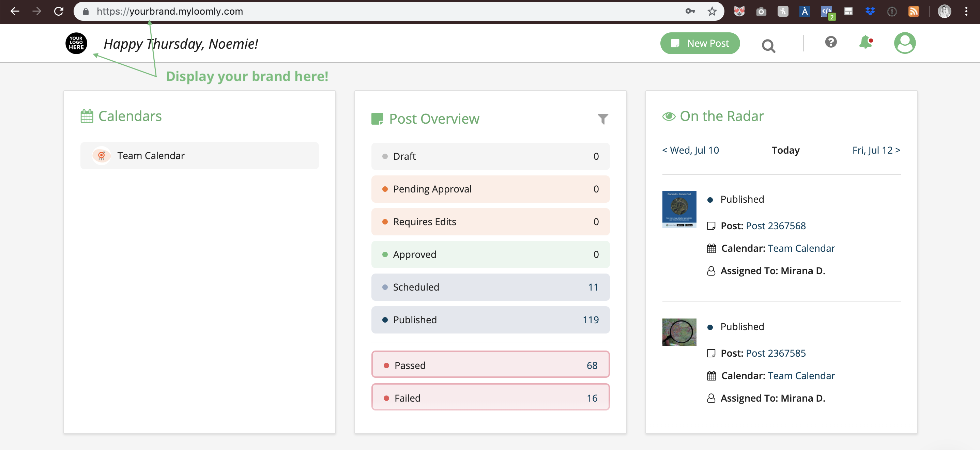Open the Dropbox browser extension
This screenshot has height=450, width=980.
click(870, 11)
